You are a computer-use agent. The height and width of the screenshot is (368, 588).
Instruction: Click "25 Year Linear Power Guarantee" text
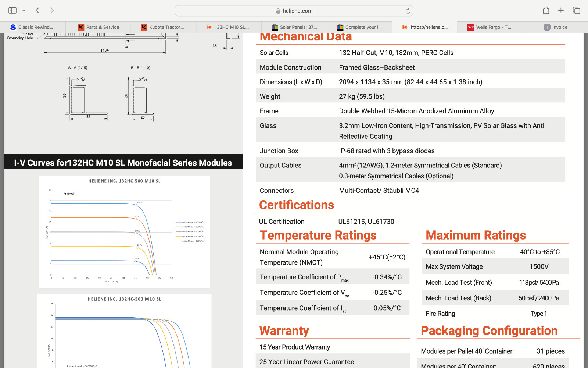click(306, 362)
